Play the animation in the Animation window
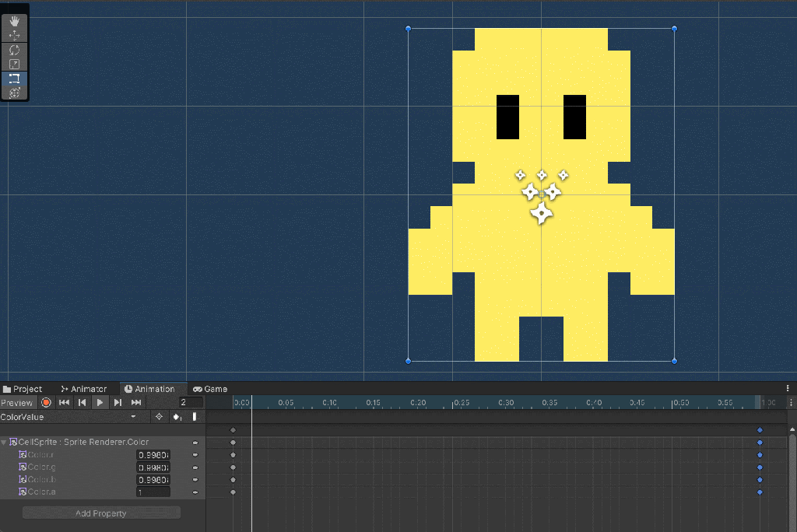Screen dimensions: 797x532 click(99, 402)
